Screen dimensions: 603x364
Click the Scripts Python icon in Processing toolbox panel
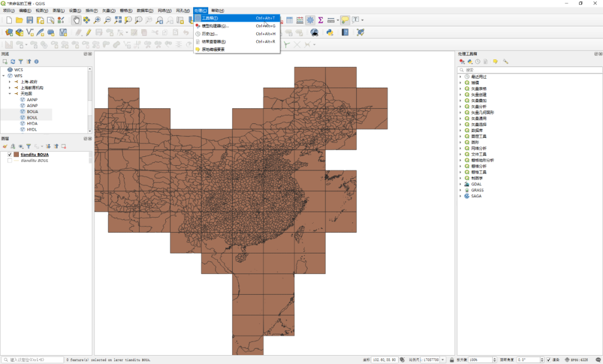pos(470,61)
